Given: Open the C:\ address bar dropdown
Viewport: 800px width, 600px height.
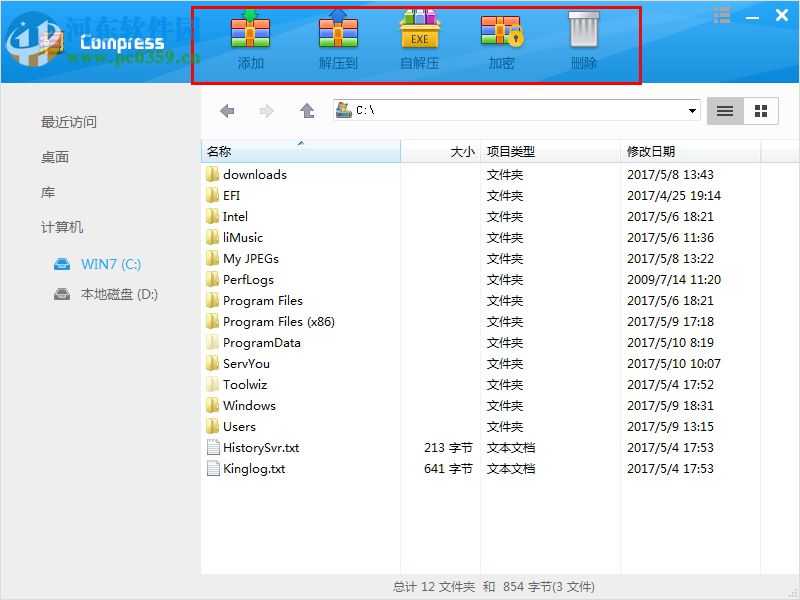Looking at the screenshot, I should (x=692, y=111).
